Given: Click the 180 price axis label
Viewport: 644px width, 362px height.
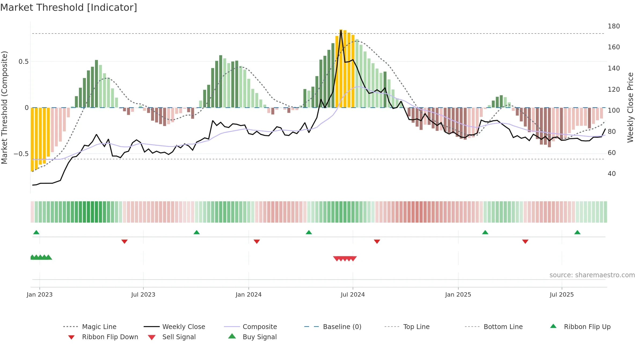Looking at the screenshot, I should click(x=614, y=26).
